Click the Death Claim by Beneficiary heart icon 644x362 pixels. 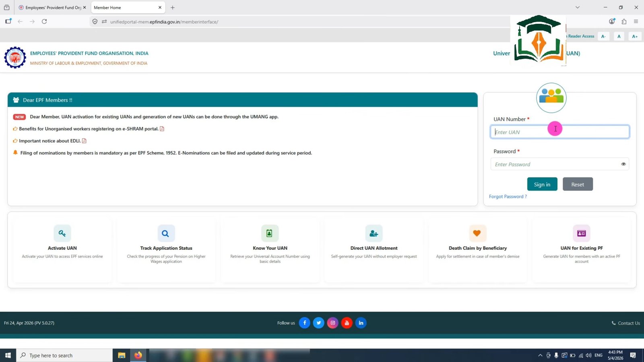click(x=477, y=233)
